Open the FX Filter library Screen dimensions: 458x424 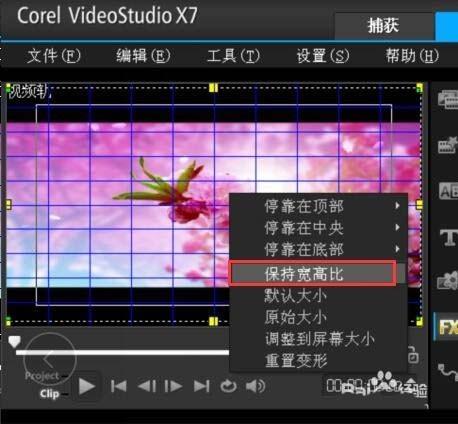tap(448, 327)
